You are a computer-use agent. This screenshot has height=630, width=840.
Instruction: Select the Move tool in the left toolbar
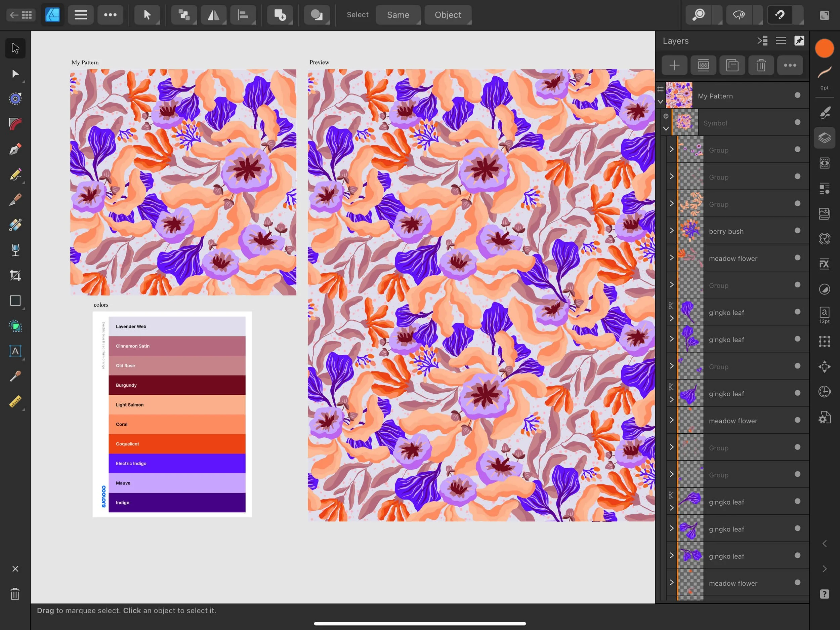click(x=15, y=48)
